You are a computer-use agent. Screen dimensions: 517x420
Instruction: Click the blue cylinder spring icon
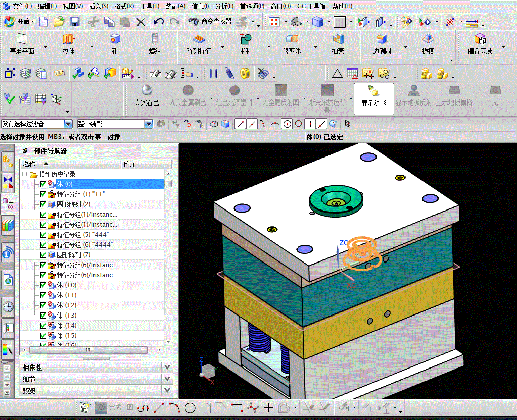point(214,74)
